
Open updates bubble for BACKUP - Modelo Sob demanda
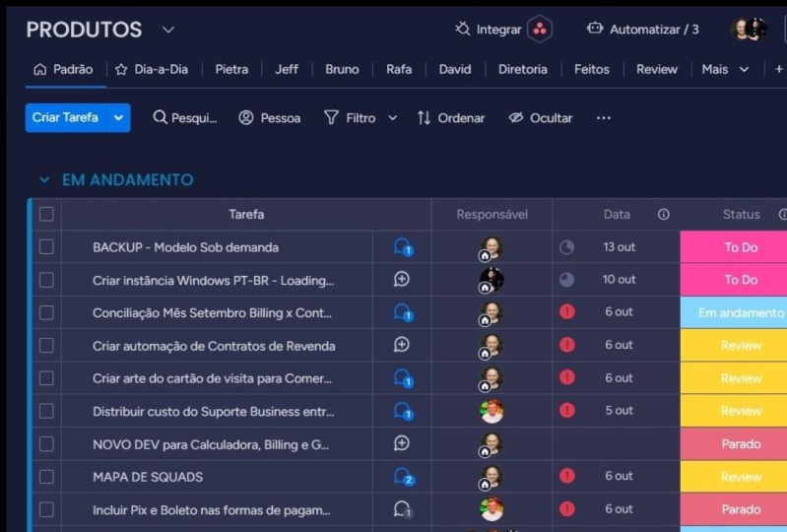[403, 247]
